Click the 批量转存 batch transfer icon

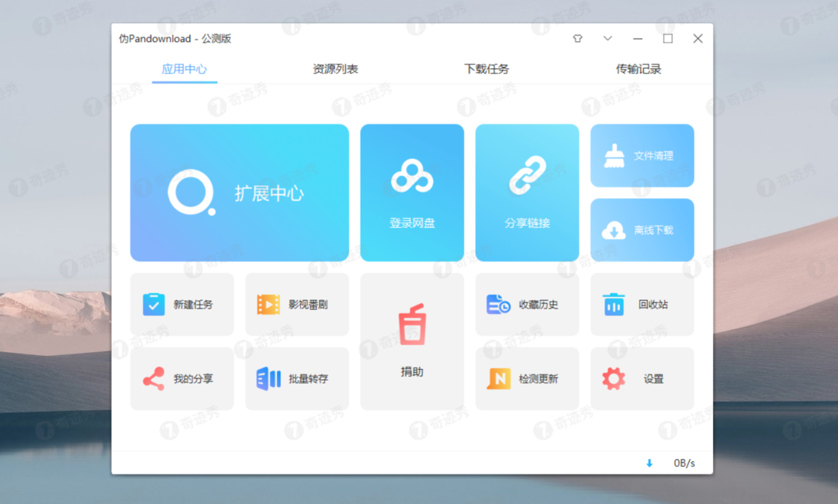click(268, 378)
